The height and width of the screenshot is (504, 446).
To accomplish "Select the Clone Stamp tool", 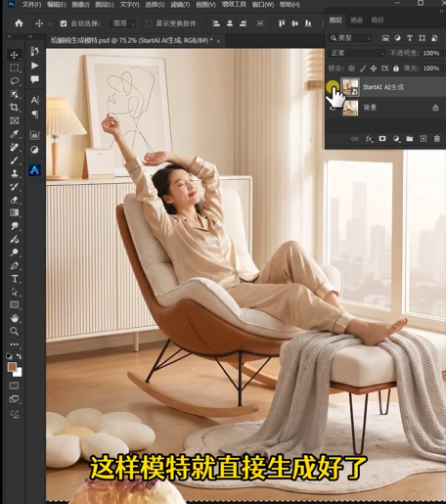I will coord(14,173).
